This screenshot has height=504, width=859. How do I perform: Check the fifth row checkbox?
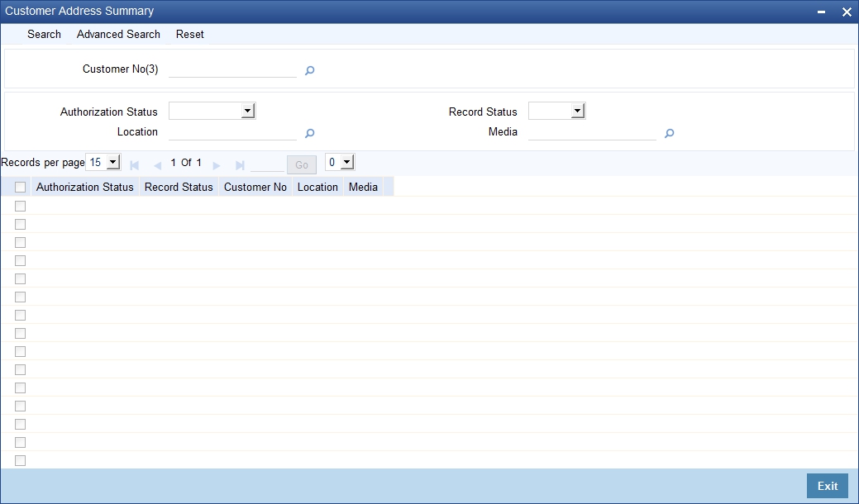tap(21, 278)
